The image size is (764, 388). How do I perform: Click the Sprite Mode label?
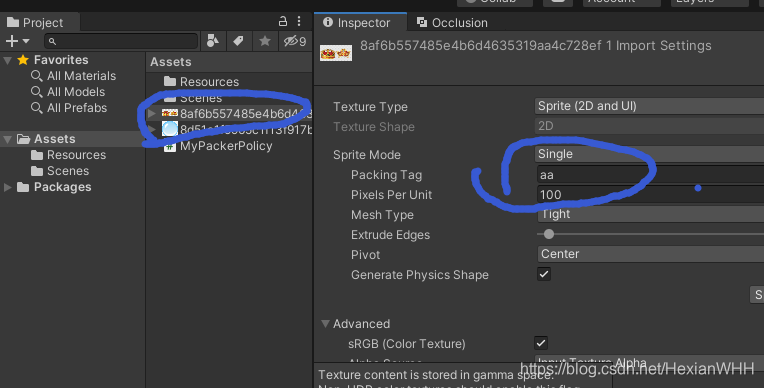(366, 155)
